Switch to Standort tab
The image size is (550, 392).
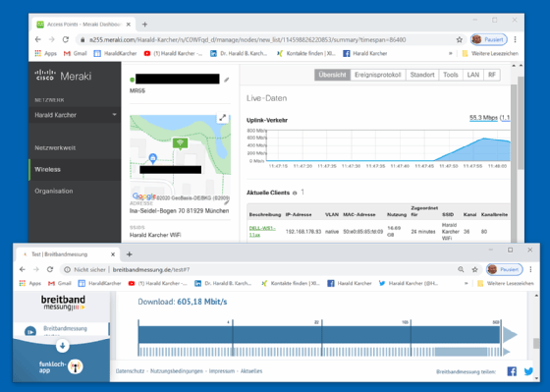422,75
